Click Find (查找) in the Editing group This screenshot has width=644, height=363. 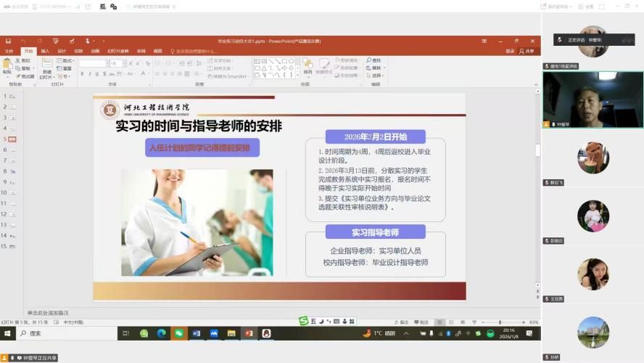[374, 60]
